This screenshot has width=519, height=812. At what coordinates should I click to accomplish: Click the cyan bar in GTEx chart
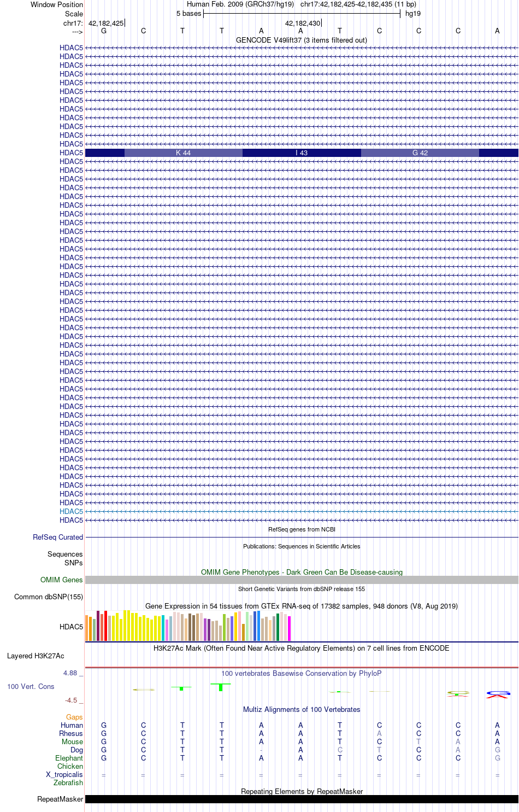(163, 628)
